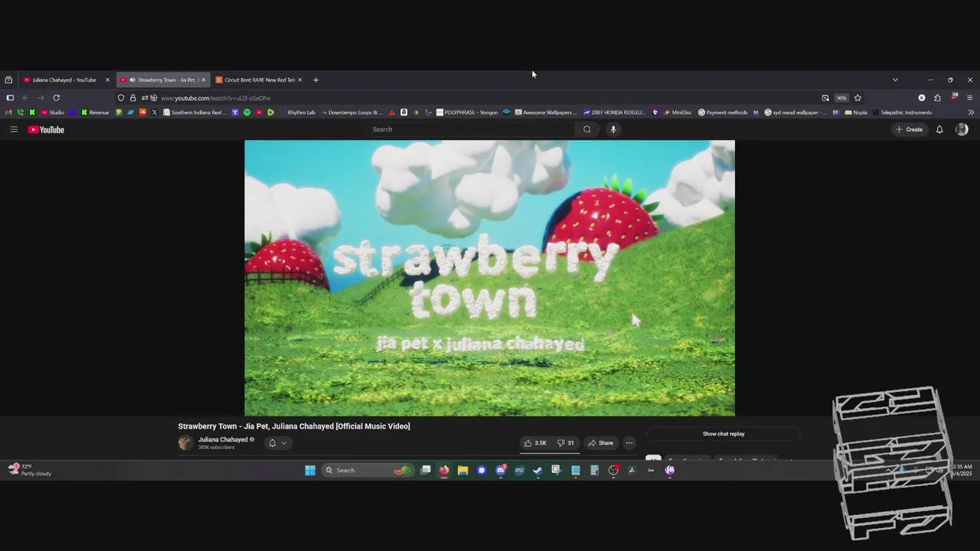Open Payment methods bookmark
This screenshot has width=980, height=551.
coord(723,112)
